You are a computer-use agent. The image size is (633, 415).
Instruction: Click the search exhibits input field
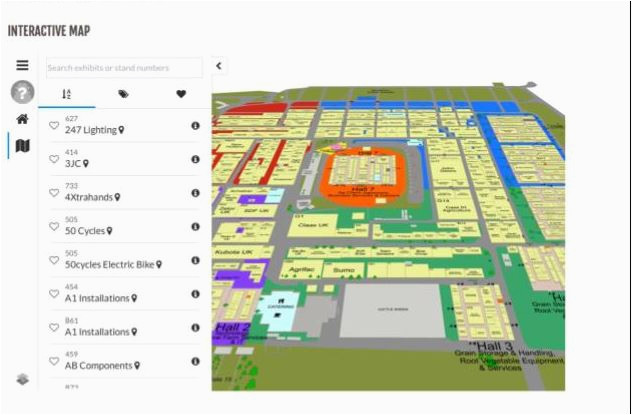click(123, 68)
